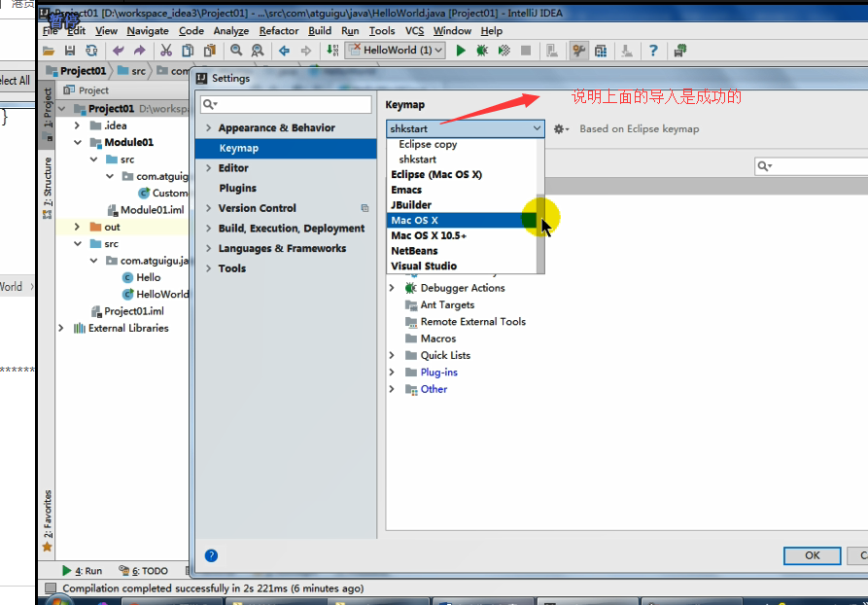Click the Open folder toolbar icon

click(49, 51)
